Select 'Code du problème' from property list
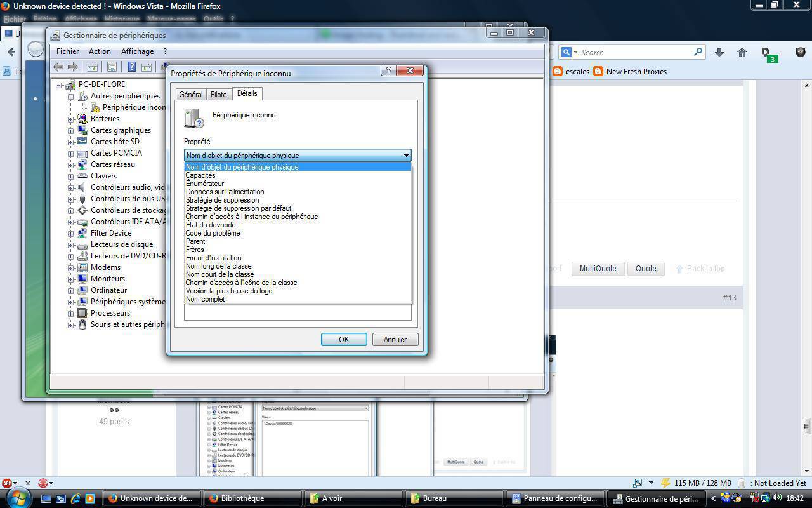This screenshot has width=812, height=508. click(x=213, y=233)
